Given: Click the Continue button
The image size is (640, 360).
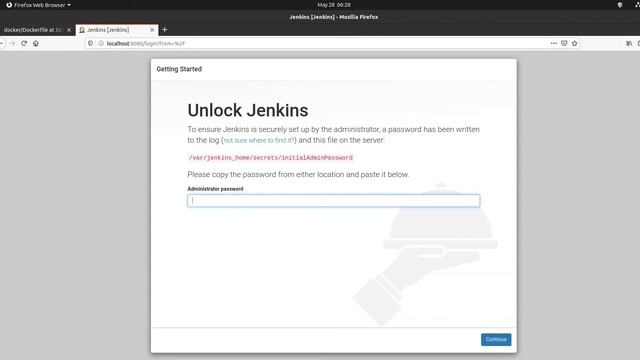Looking at the screenshot, I should pyautogui.click(x=496, y=340).
